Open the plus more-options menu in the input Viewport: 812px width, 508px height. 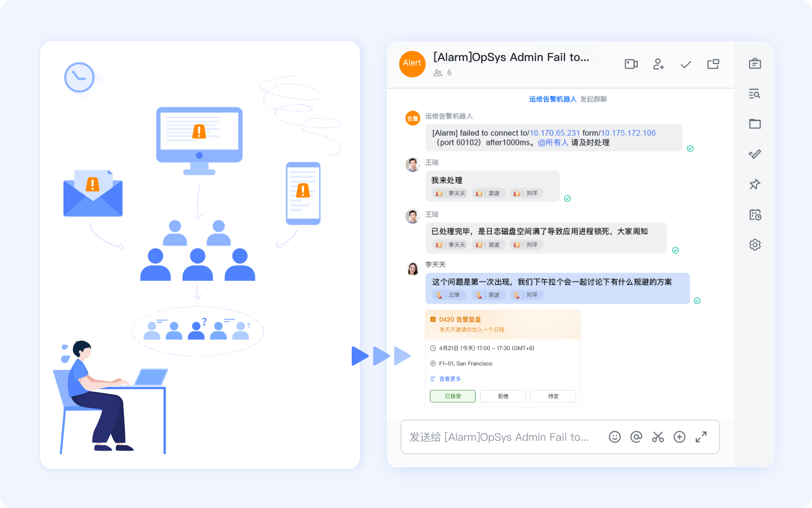pos(680,437)
